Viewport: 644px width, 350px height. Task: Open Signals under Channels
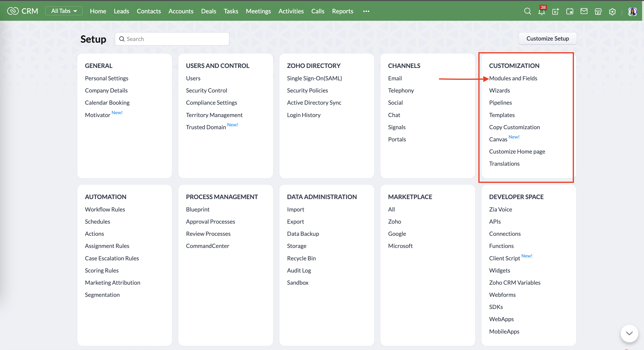click(397, 127)
